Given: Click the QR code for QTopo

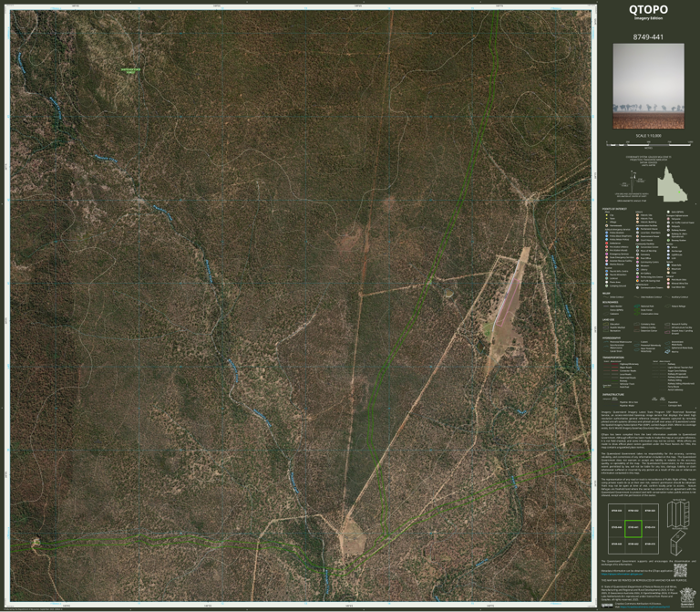Looking at the screenshot, I should (680, 570).
